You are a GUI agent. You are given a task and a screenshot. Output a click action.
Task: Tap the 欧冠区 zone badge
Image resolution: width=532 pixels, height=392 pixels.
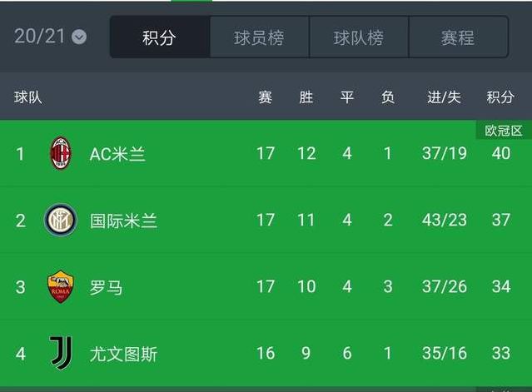(504, 131)
